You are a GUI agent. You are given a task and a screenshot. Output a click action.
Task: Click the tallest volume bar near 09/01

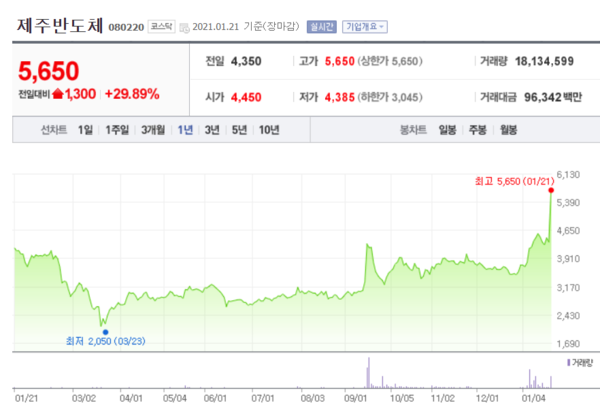tap(369, 373)
